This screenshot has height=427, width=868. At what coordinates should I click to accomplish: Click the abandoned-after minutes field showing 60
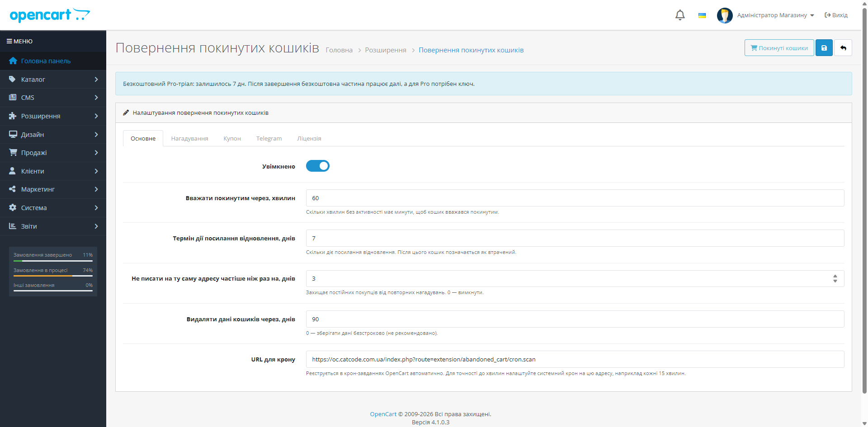click(575, 198)
